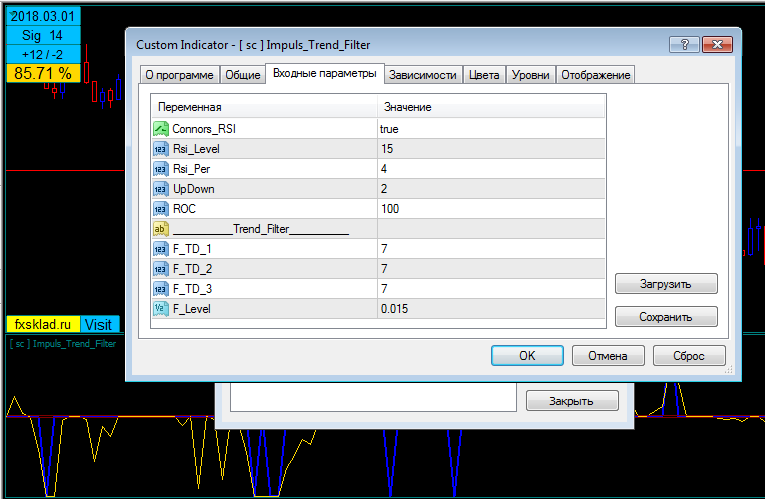Select the Rsi_Per value 4
Viewport: 765px width, 499px height.
(491, 169)
